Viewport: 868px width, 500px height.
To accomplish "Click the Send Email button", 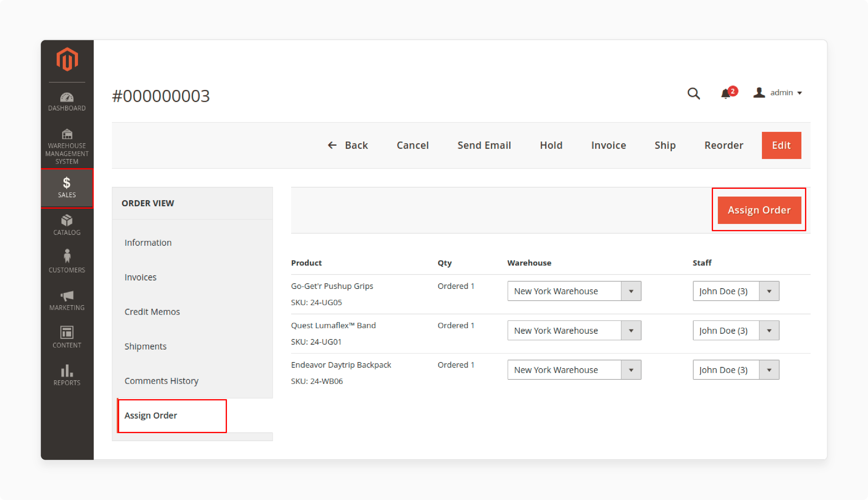I will pyautogui.click(x=484, y=145).
